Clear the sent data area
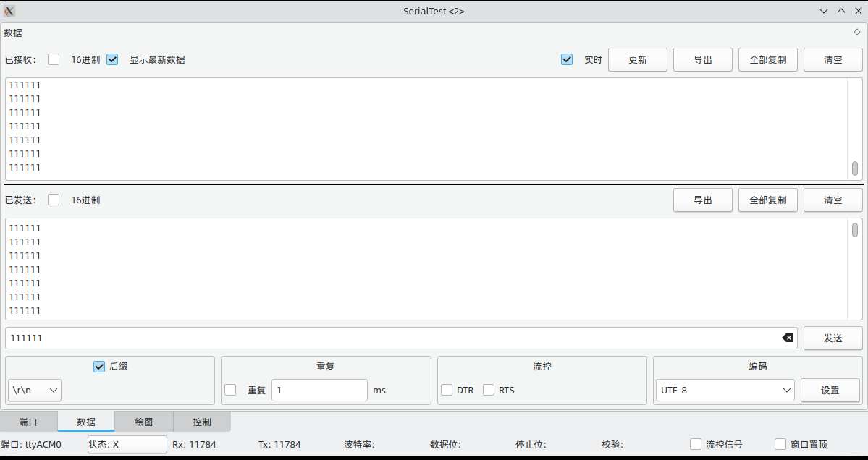Screen dimensions: 868x460 click(833, 200)
